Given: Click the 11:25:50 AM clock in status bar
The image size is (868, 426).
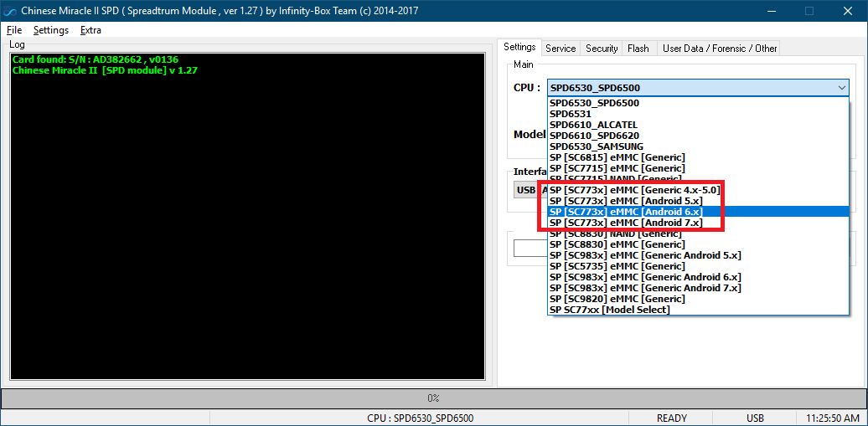Looking at the screenshot, I should [832, 418].
